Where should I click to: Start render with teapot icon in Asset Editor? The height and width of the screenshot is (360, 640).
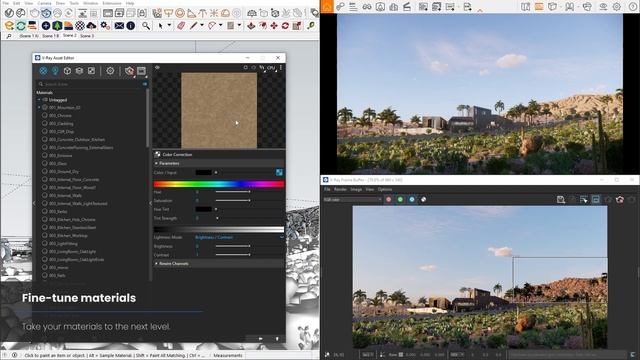(129, 71)
